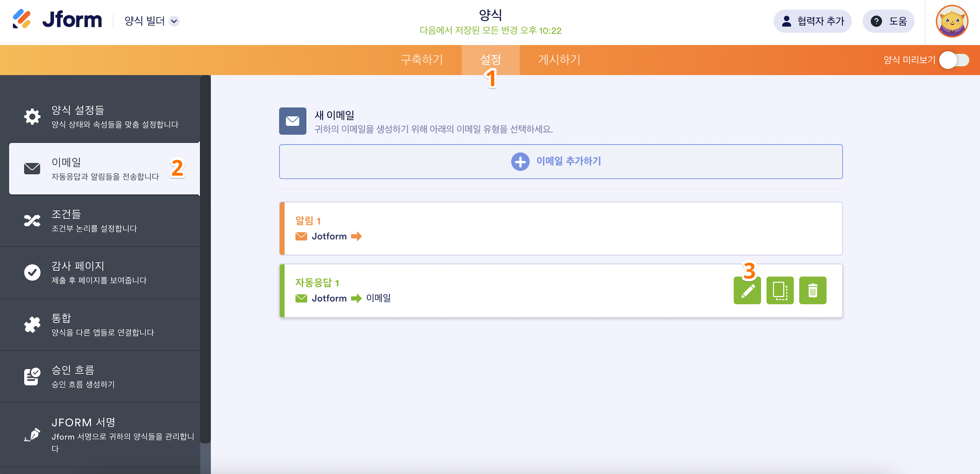Open the 도움 help button
980x474 pixels.
click(888, 21)
